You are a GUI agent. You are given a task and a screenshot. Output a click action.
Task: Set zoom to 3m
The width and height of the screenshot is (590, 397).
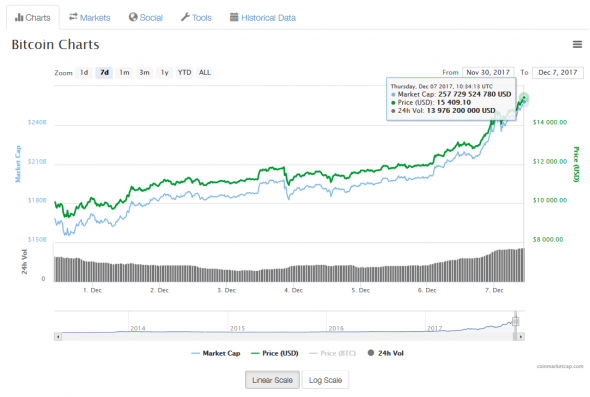coord(144,73)
